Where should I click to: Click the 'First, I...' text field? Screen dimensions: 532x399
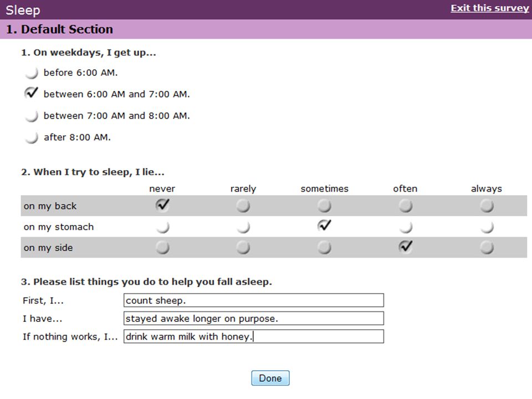254,300
